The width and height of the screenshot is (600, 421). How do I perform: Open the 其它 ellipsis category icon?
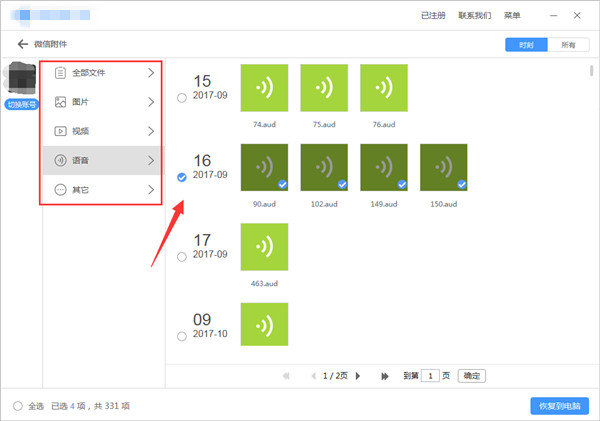tap(60, 189)
